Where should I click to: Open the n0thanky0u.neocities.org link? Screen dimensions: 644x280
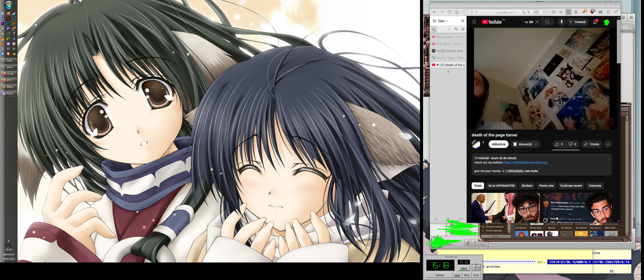525,163
